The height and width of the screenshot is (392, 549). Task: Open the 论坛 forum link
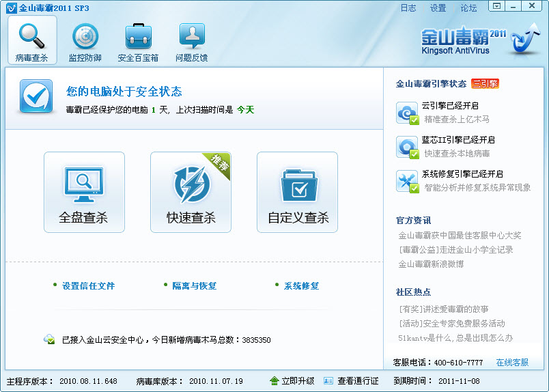(x=468, y=8)
